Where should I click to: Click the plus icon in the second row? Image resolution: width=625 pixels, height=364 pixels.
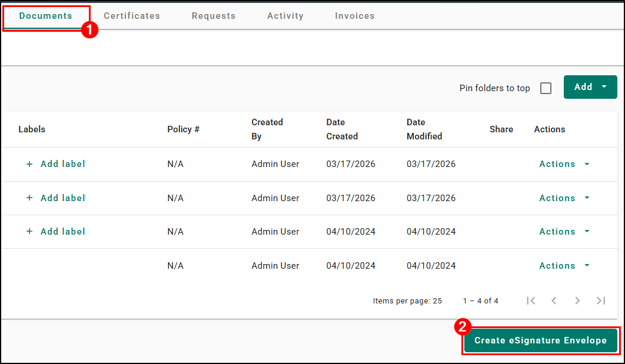point(29,198)
